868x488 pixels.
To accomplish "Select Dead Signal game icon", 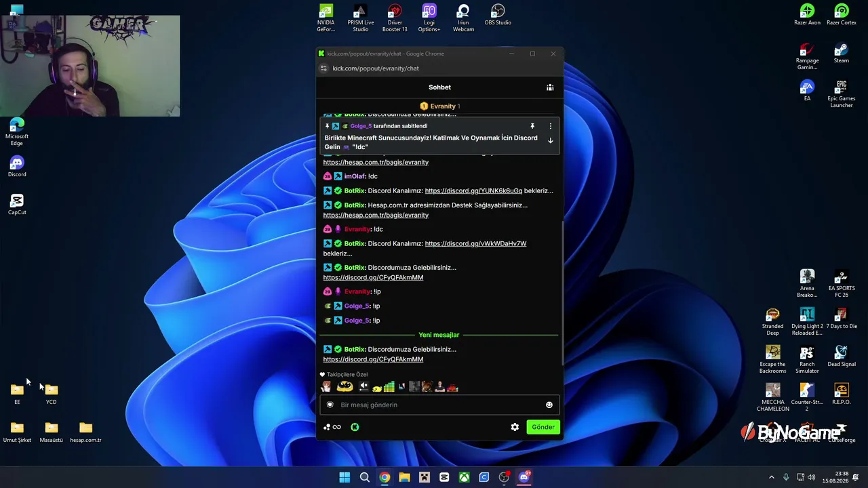I will tap(842, 357).
